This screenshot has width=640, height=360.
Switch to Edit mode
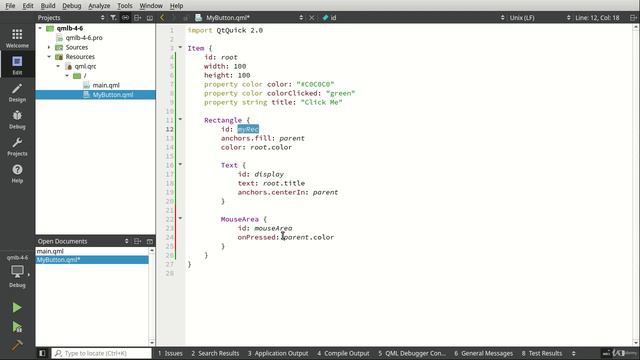[x=17, y=65]
